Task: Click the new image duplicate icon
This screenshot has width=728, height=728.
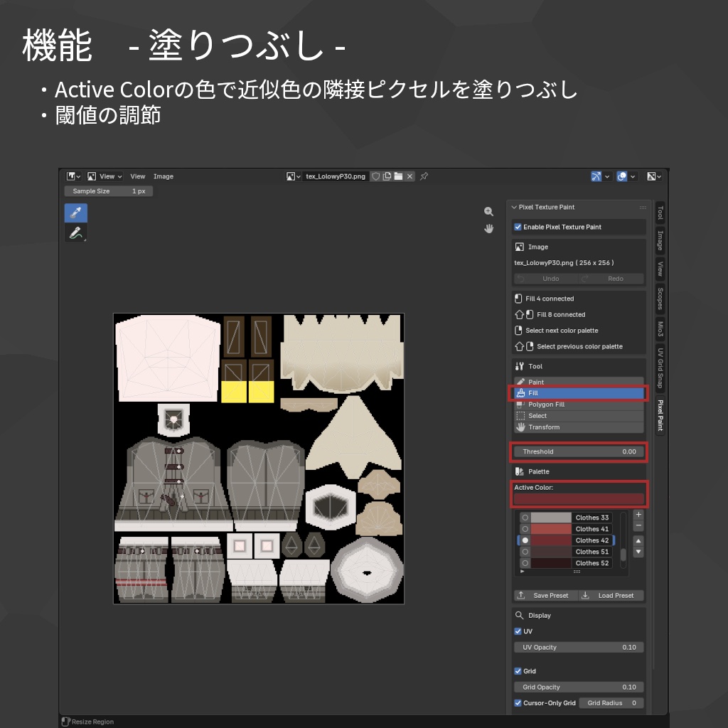Action: pyautogui.click(x=387, y=176)
